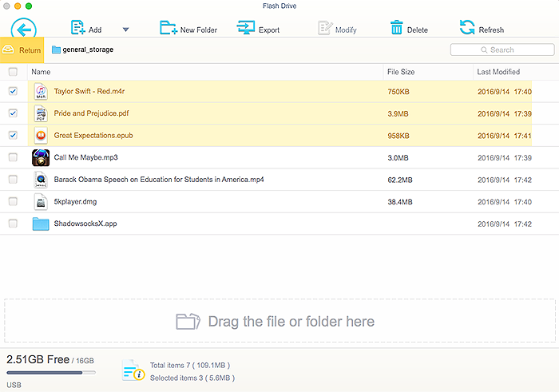Sort by the File Size column header
Image resolution: width=559 pixels, height=392 pixels.
(x=401, y=72)
